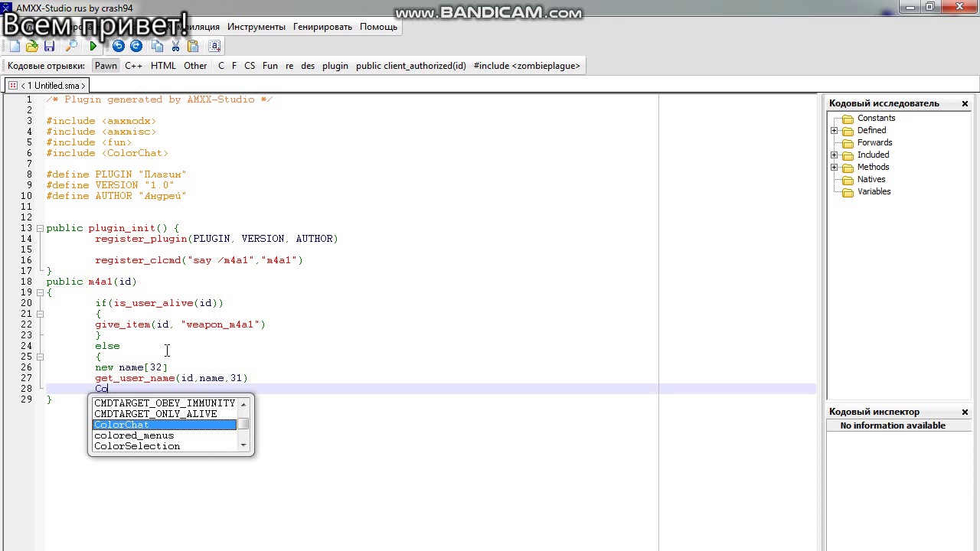The height and width of the screenshot is (551, 980).
Task: Place cursor on the get_user_name line
Action: pyautogui.click(x=171, y=378)
